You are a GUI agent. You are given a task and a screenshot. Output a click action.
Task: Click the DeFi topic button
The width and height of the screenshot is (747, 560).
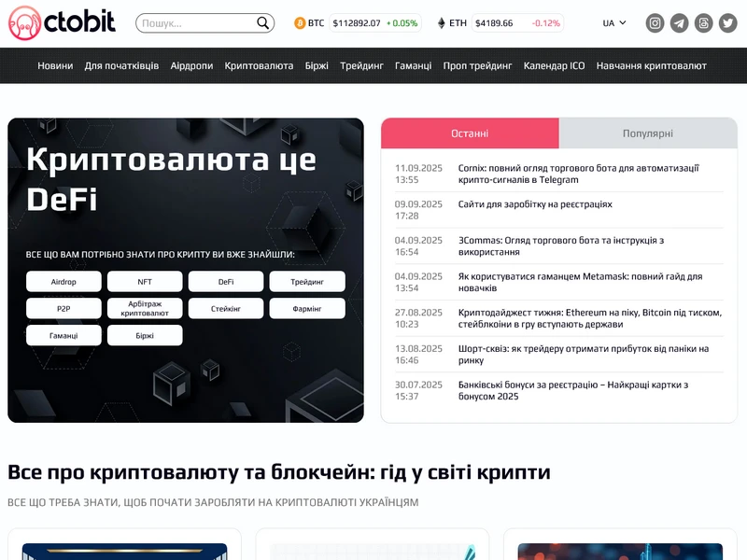click(226, 282)
